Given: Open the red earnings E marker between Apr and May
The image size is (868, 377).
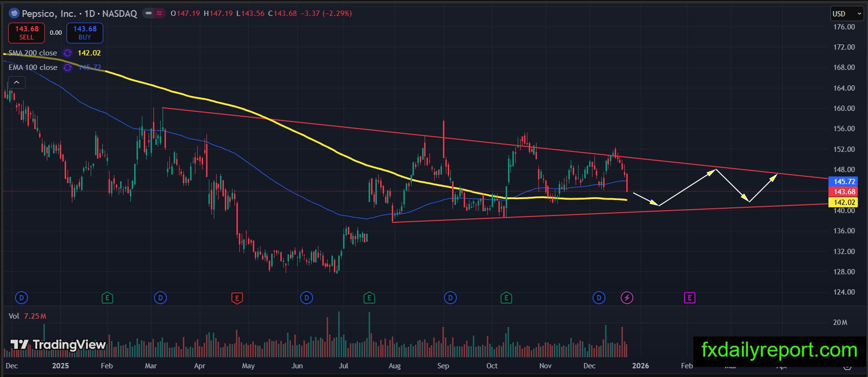Looking at the screenshot, I should click(x=237, y=298).
